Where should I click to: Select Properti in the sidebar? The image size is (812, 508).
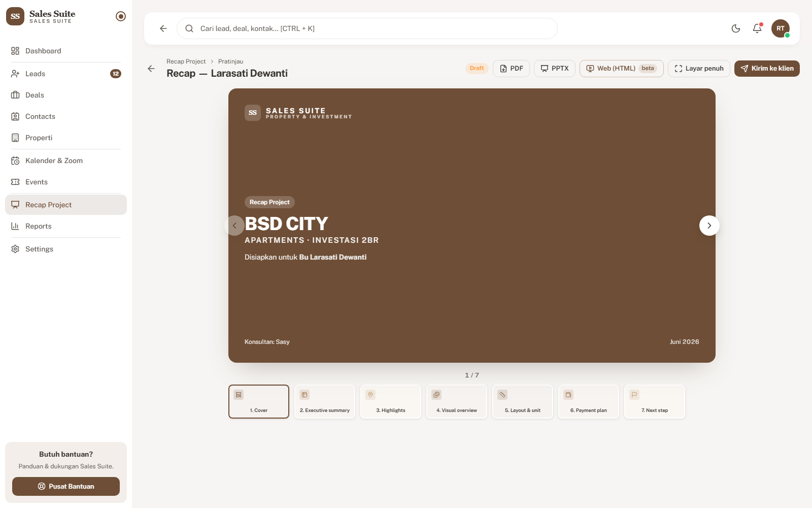click(x=66, y=138)
